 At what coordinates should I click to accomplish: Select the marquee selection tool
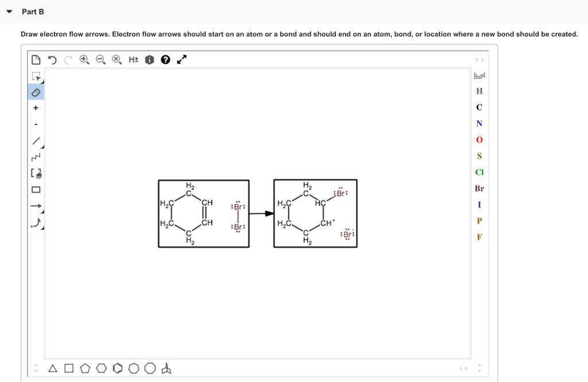point(36,75)
